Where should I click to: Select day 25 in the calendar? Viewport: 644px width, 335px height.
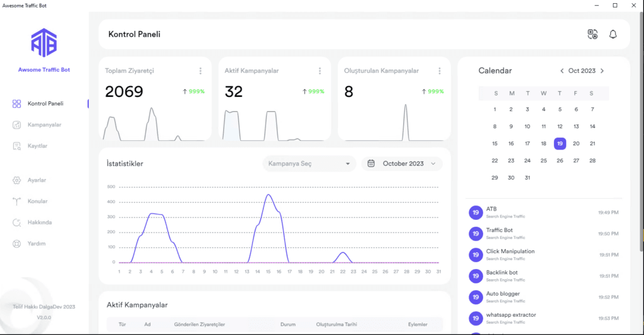tap(543, 161)
